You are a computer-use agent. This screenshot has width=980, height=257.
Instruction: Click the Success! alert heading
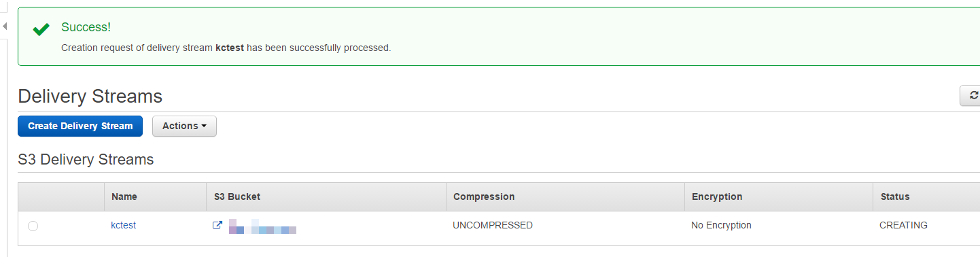point(86,27)
